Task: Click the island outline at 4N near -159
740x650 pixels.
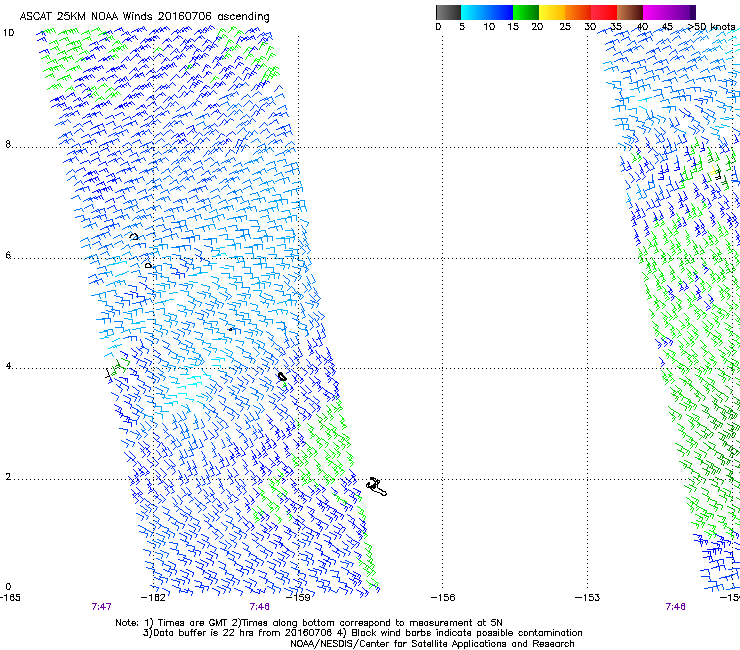Action: point(282,377)
